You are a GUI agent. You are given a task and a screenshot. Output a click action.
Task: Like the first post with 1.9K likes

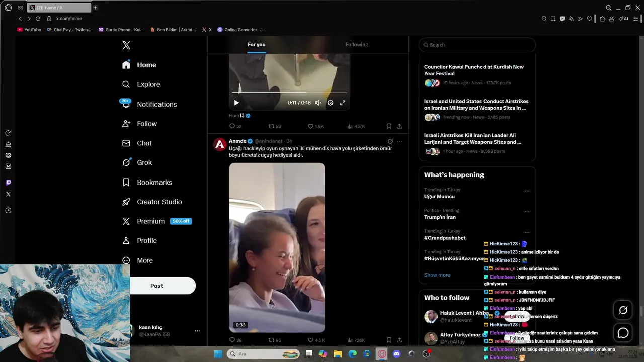click(x=315, y=126)
